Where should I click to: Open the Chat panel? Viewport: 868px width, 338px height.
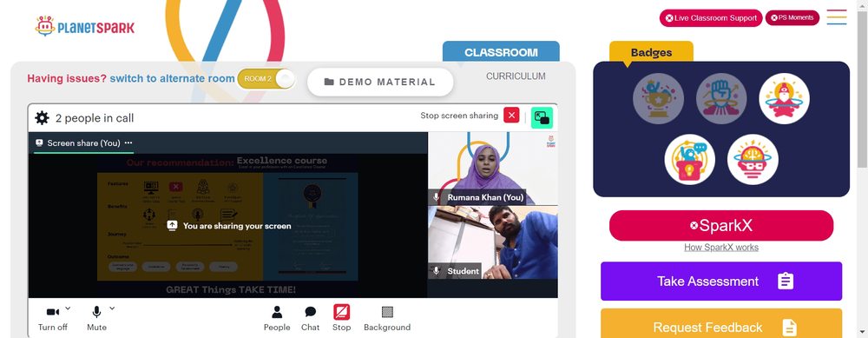[x=311, y=319]
